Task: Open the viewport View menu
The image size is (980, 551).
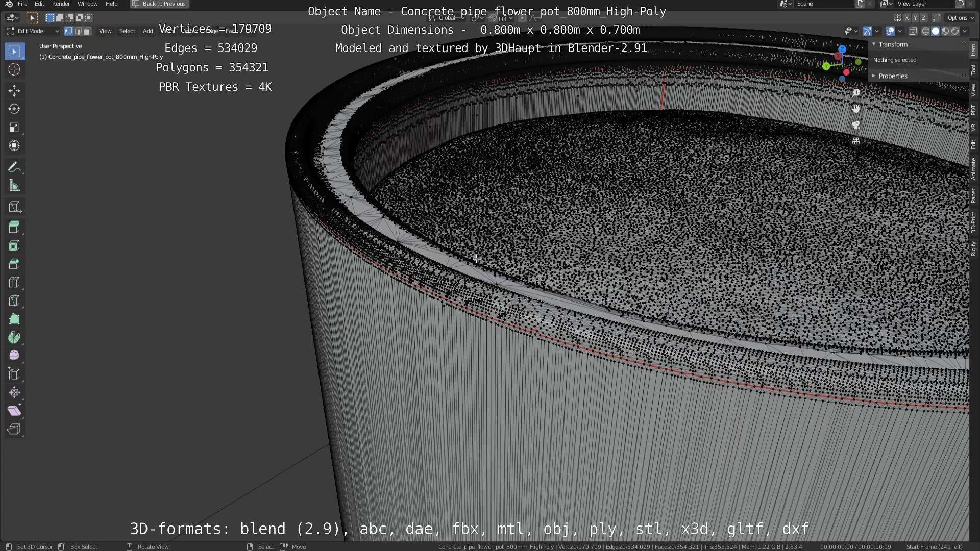Action: pos(105,31)
